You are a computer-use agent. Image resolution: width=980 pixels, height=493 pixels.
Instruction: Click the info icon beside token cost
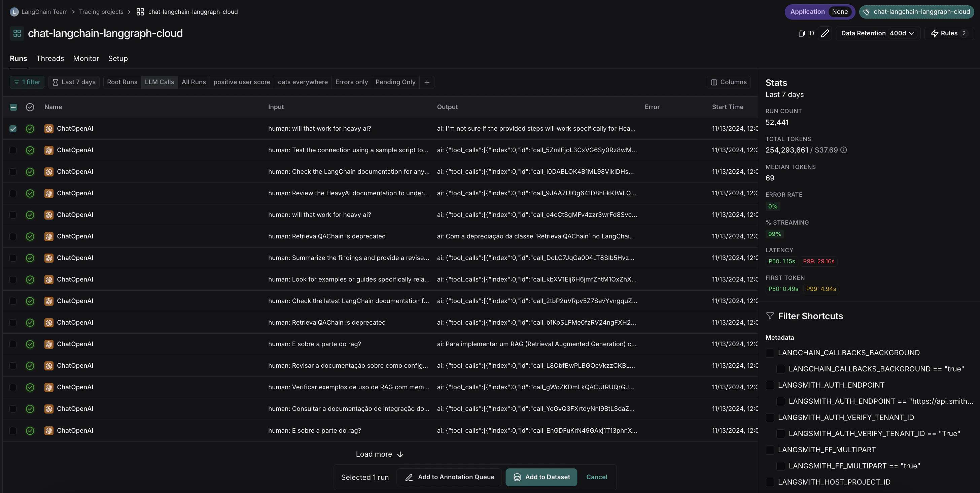point(844,150)
